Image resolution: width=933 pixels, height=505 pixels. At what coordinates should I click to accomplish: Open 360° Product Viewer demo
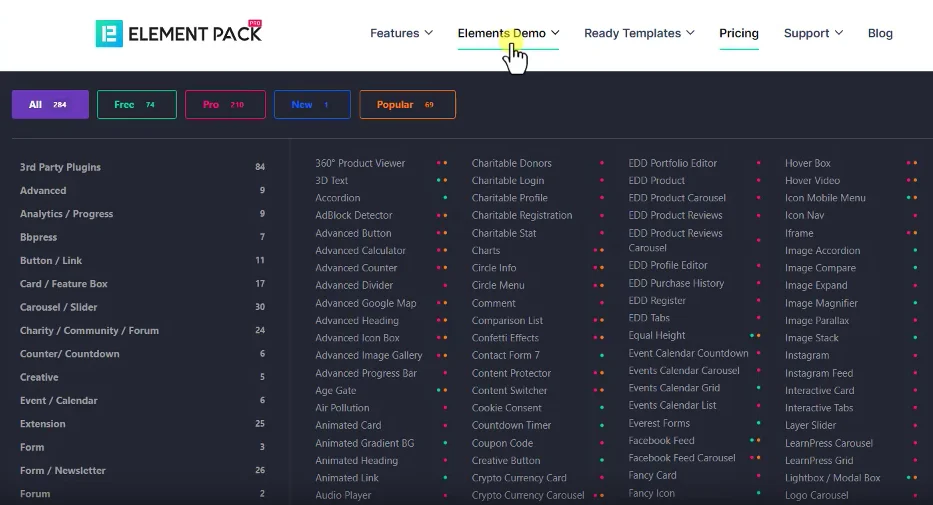pyautogui.click(x=360, y=163)
